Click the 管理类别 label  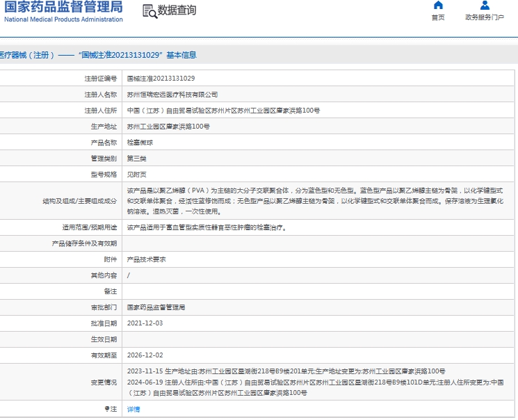pyautogui.click(x=104, y=159)
